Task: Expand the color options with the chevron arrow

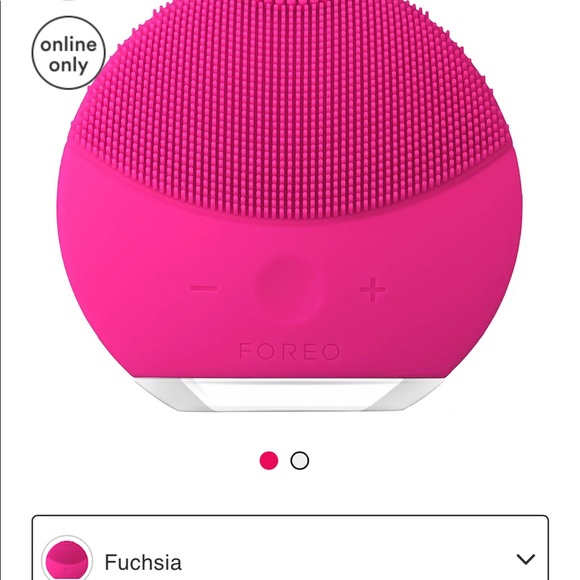Action: pos(526,560)
